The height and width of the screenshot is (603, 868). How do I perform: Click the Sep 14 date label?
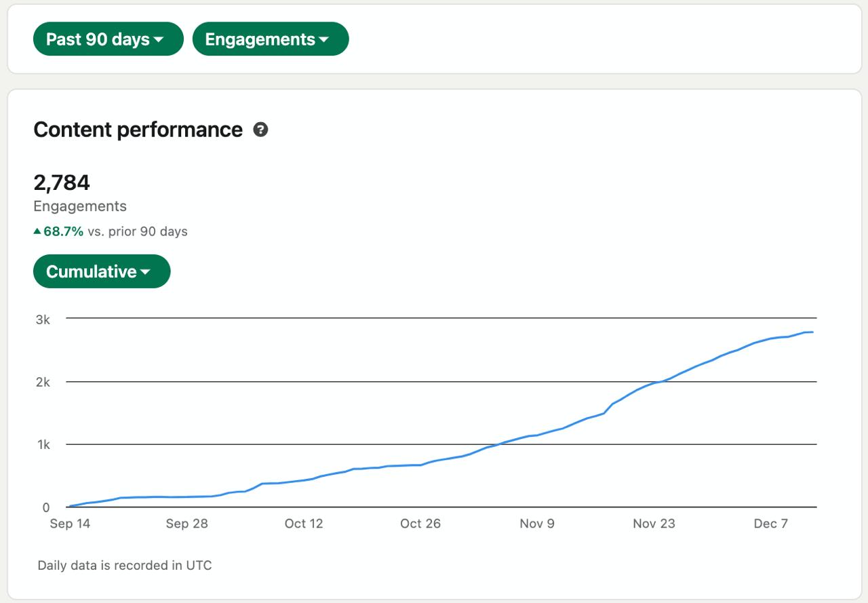click(x=70, y=524)
